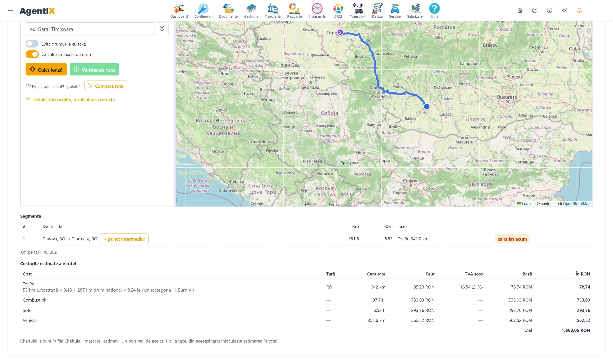Click the Validează ruta button
The height and width of the screenshot is (364, 613).
pyautogui.click(x=94, y=69)
